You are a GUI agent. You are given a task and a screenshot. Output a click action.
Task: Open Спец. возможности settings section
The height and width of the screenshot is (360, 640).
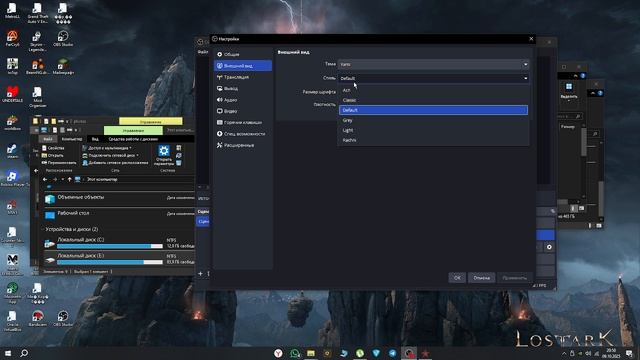[x=243, y=134]
